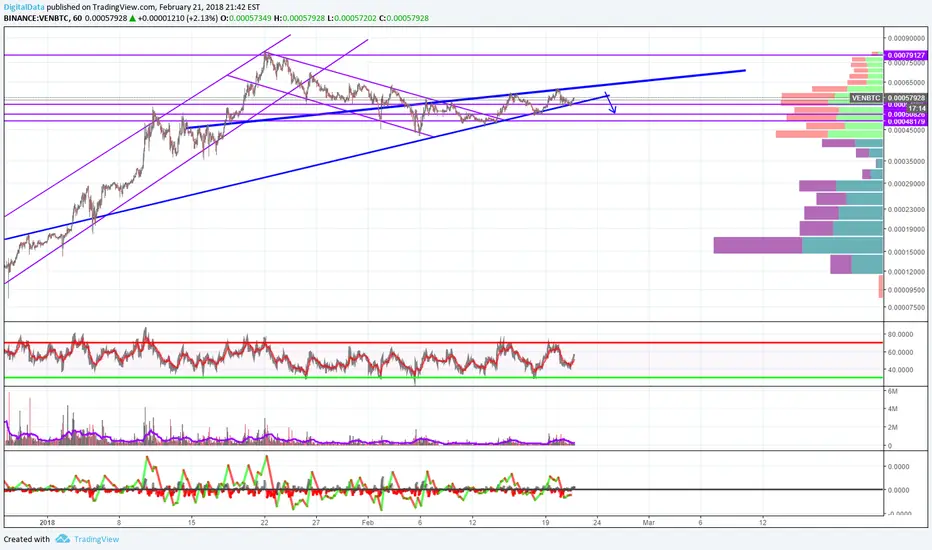932x550 pixels.
Task: Click the 0.00057928 current price label on axis
Action: pos(906,98)
